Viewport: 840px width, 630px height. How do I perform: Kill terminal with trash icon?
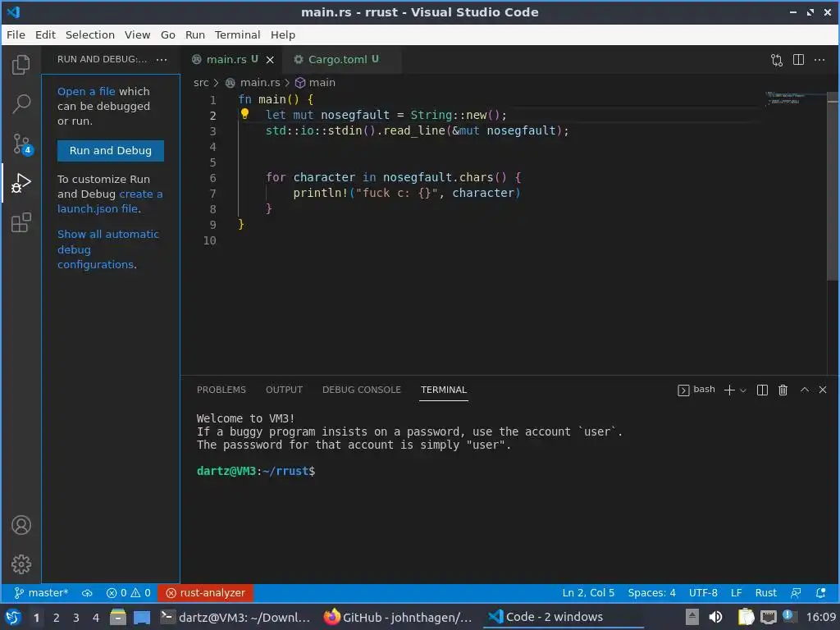(x=783, y=390)
